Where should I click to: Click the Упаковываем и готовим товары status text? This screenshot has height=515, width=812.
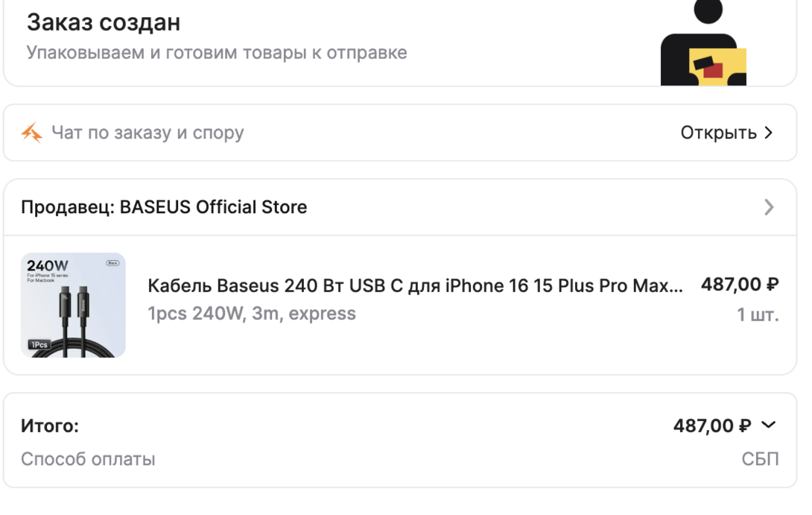click(217, 53)
